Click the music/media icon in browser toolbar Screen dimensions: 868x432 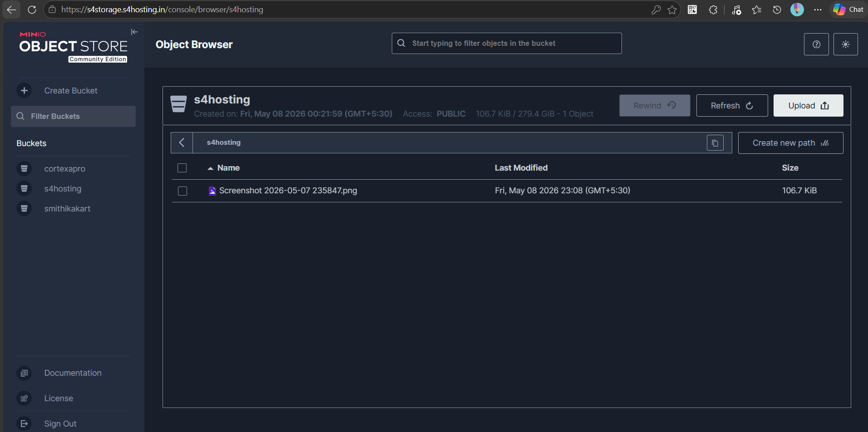click(x=736, y=10)
